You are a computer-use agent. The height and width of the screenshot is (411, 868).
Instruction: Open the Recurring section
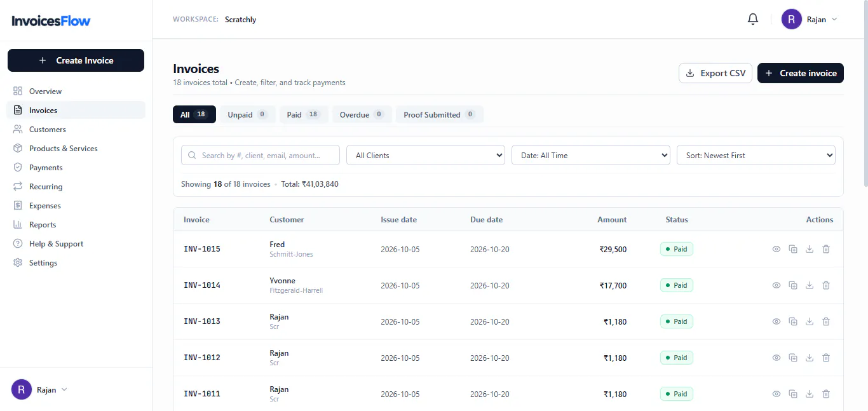[x=76, y=186]
